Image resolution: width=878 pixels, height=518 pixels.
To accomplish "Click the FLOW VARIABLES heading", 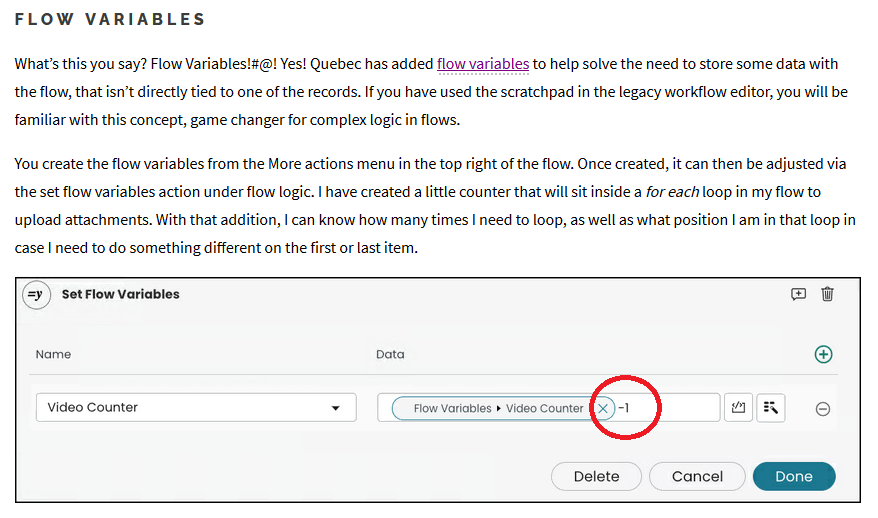I will coord(110,19).
